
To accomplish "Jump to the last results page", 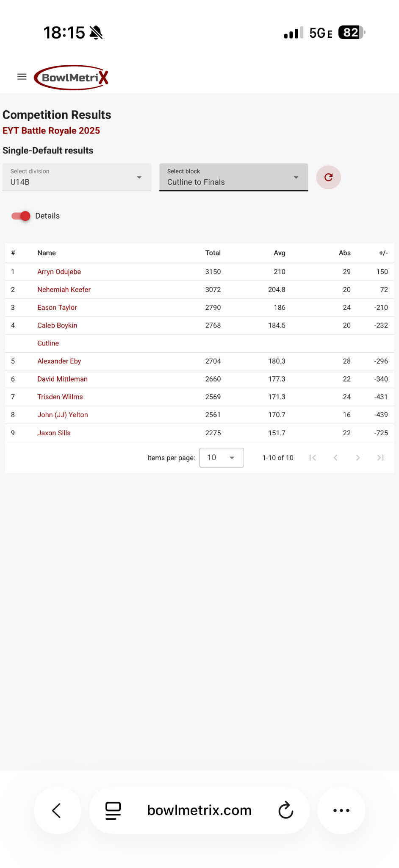I will [x=380, y=458].
